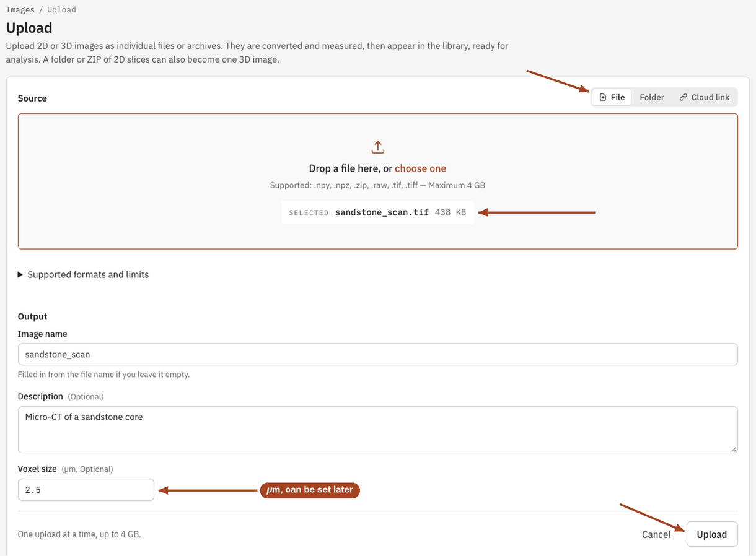This screenshot has width=756, height=556.
Task: Click the Cancel button
Action: tap(656, 534)
